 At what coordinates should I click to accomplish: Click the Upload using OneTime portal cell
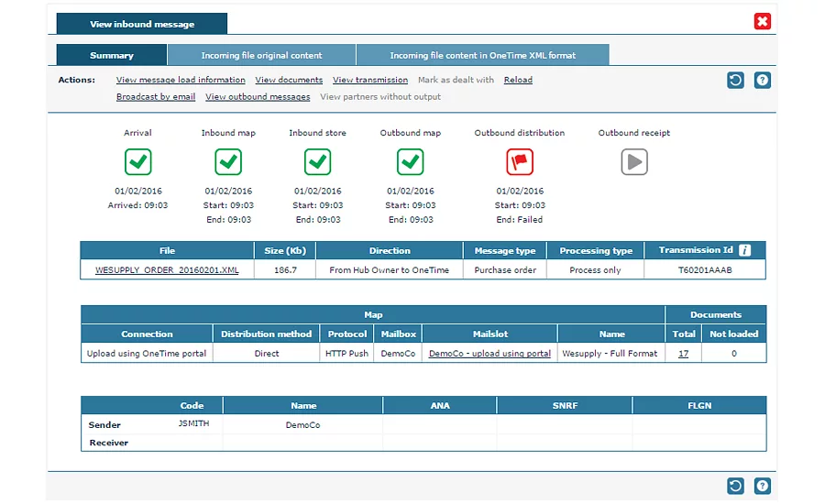[147, 354]
